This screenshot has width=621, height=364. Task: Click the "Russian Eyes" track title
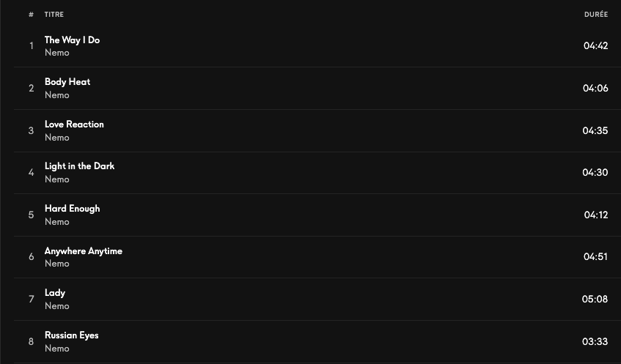click(x=71, y=335)
